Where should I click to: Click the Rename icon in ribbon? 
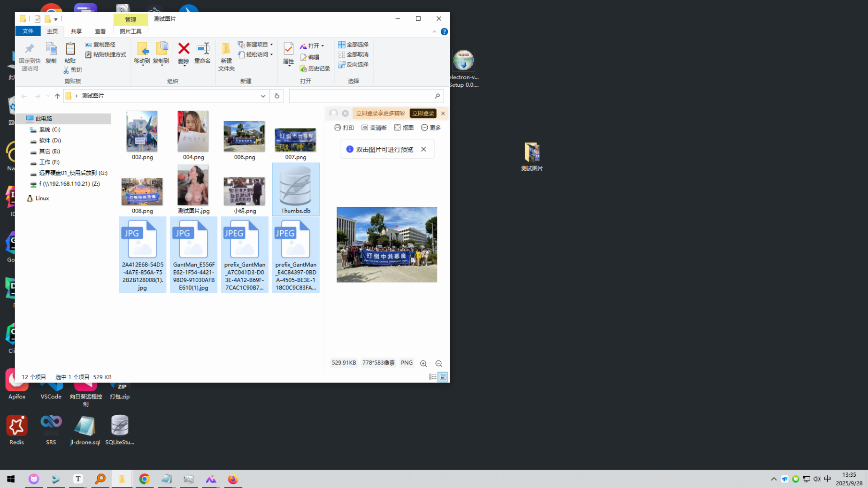click(202, 49)
